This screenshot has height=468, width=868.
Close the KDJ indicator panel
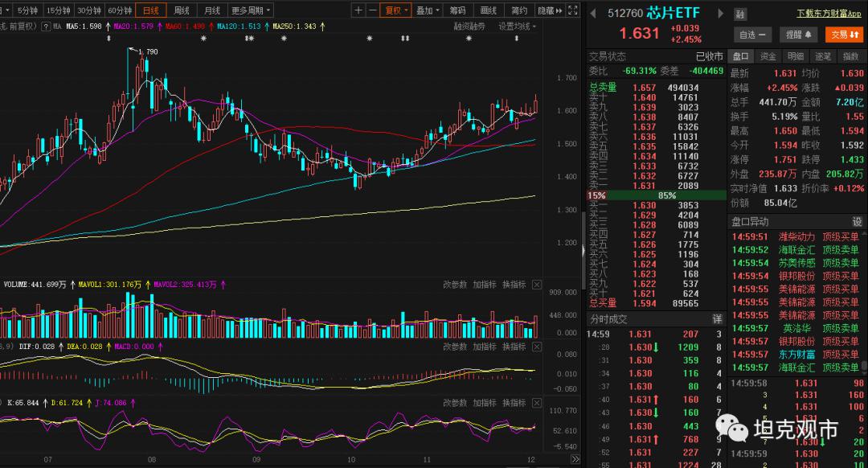click(x=536, y=403)
